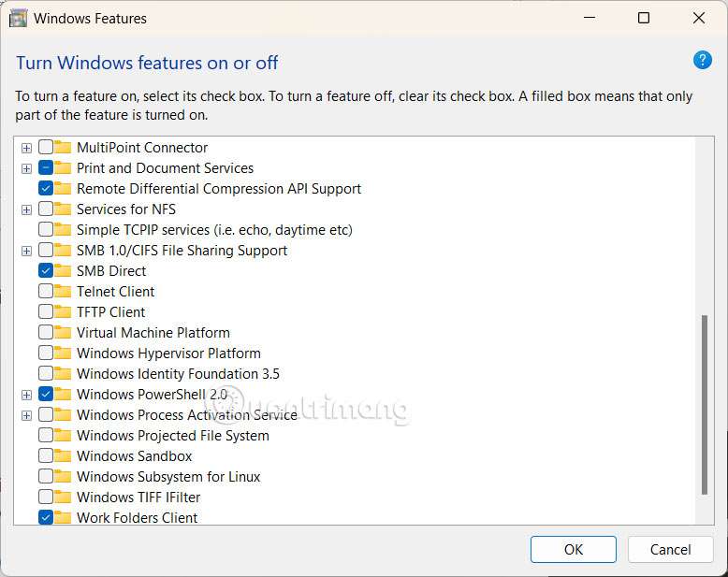Check Windows Process Activation Service checkbox
Viewport: 728px width, 577px height.
46,414
